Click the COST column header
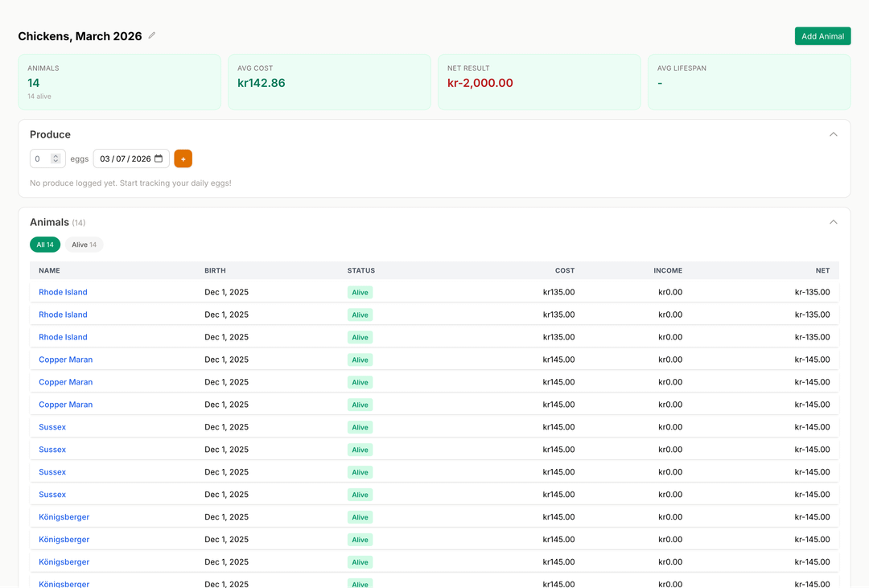 tap(564, 270)
